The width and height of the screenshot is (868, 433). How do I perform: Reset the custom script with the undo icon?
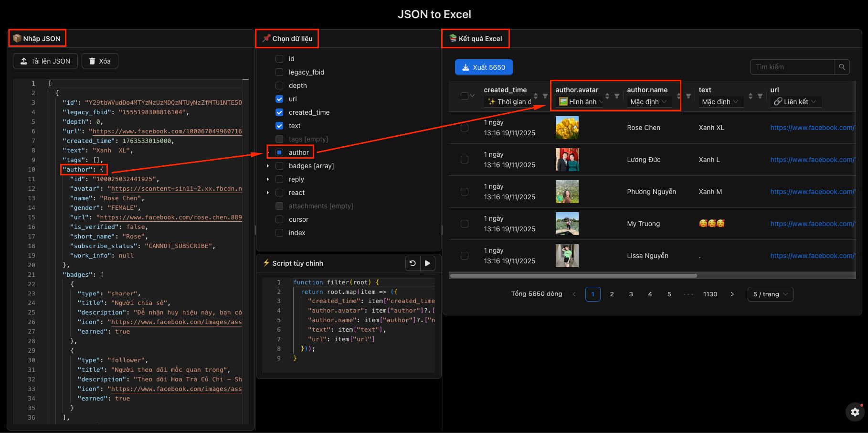[413, 263]
